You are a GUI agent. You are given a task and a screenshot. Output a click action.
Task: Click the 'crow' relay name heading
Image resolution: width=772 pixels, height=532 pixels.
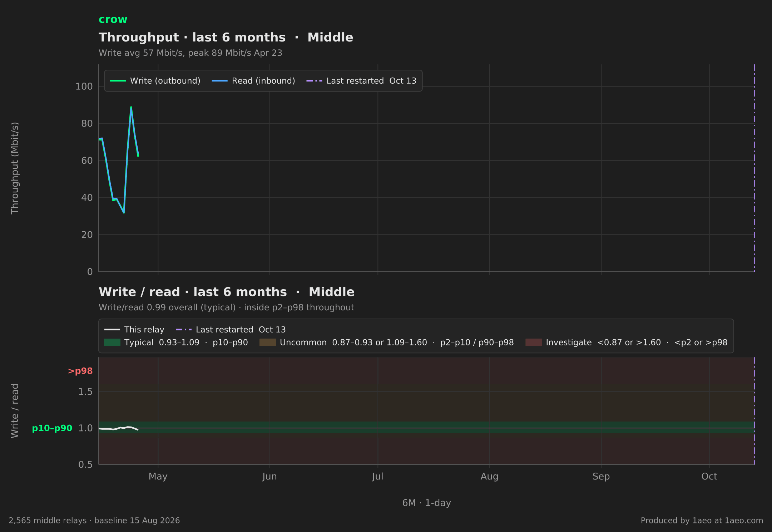[x=113, y=19]
